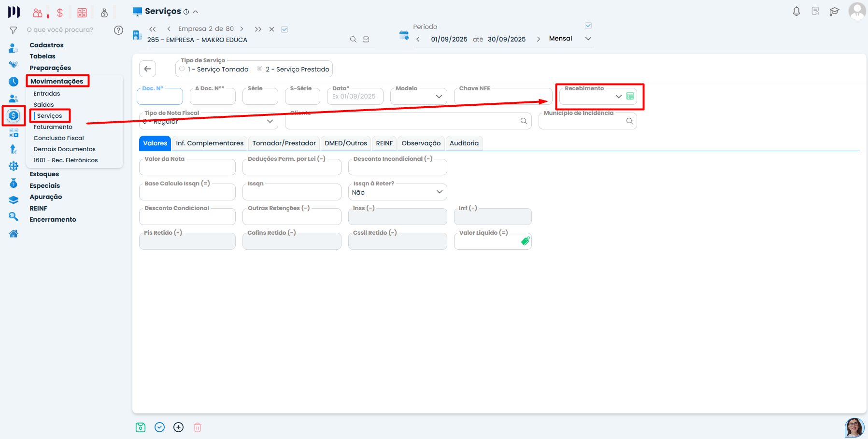Select the 1 - Serviço Tomado radio option

(x=182, y=69)
